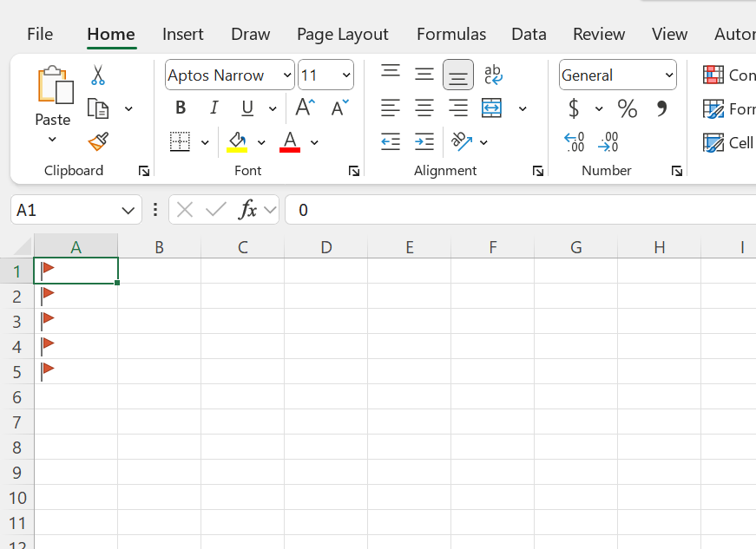Switch to the Draw tab
The image size is (756, 549).
pyautogui.click(x=250, y=34)
